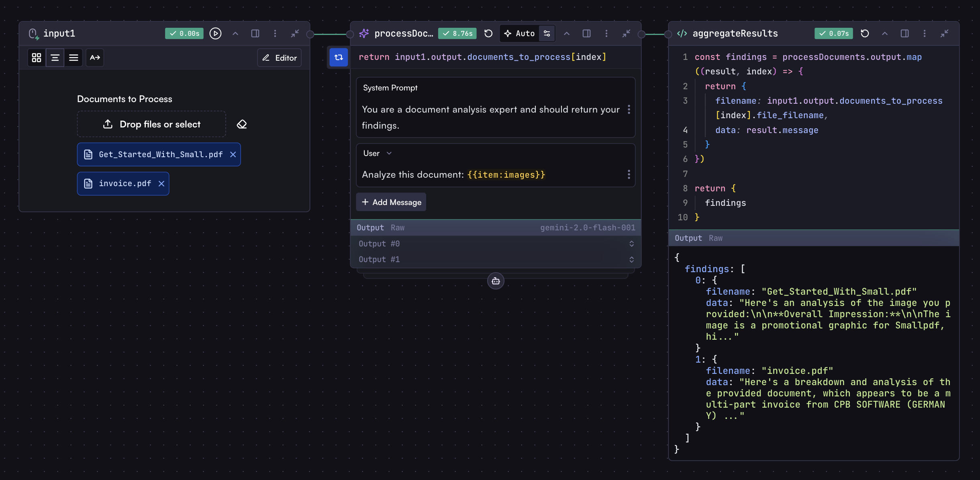The height and width of the screenshot is (480, 980).
Task: Run the input1 node with play button
Action: [215, 33]
